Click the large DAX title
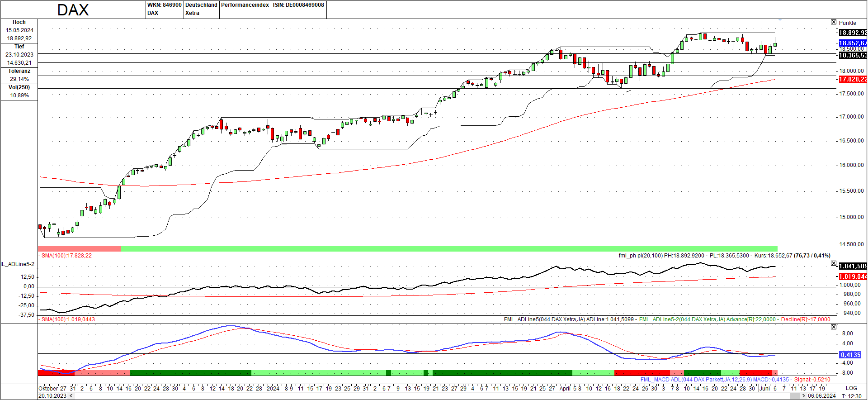This screenshot has width=868, height=400. (x=73, y=10)
